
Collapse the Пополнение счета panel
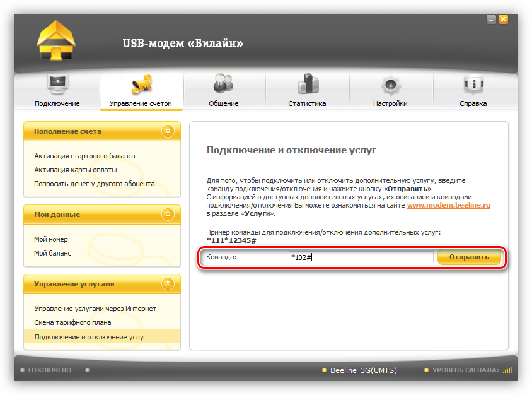pos(167,131)
